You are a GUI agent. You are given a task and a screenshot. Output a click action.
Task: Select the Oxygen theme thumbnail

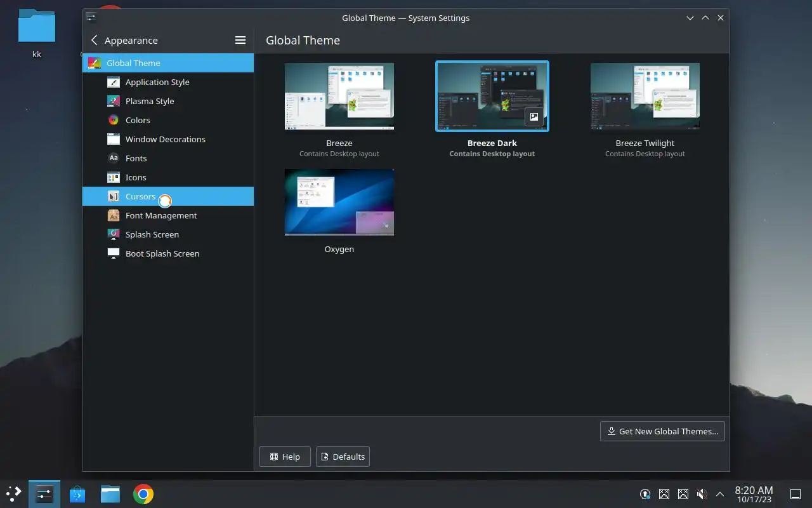(339, 203)
